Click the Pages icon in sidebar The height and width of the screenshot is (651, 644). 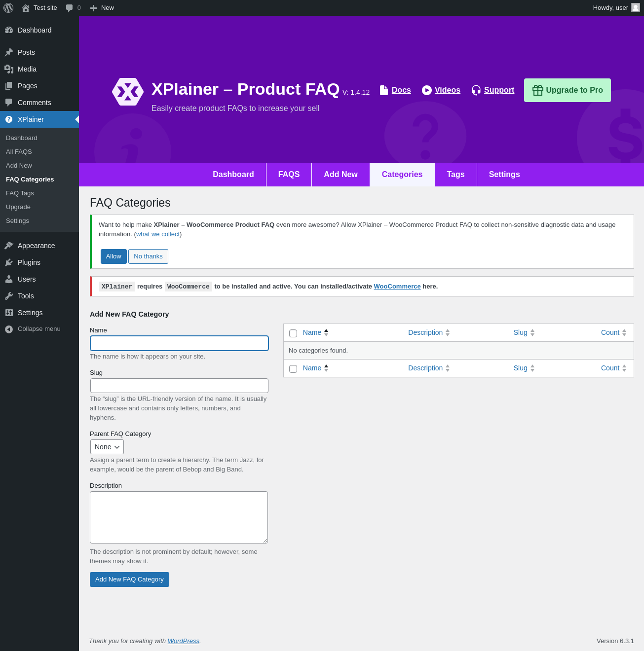[x=9, y=86]
